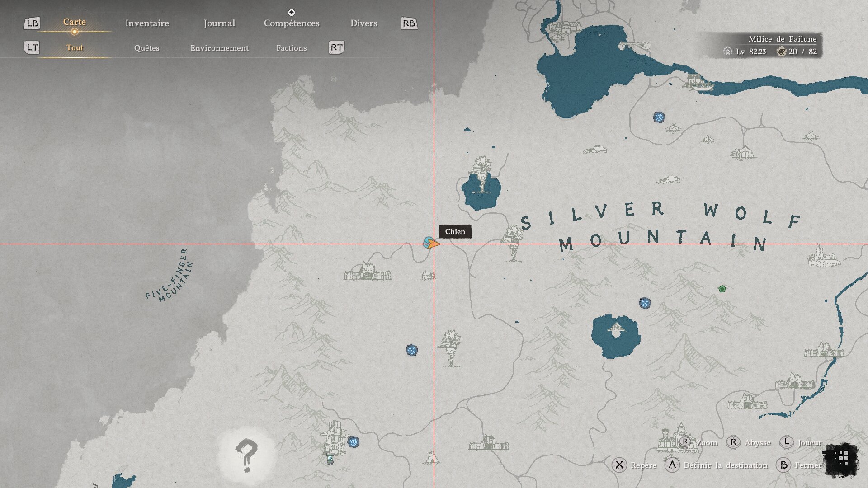
Task: Select the Divers tab
Action: coord(363,23)
